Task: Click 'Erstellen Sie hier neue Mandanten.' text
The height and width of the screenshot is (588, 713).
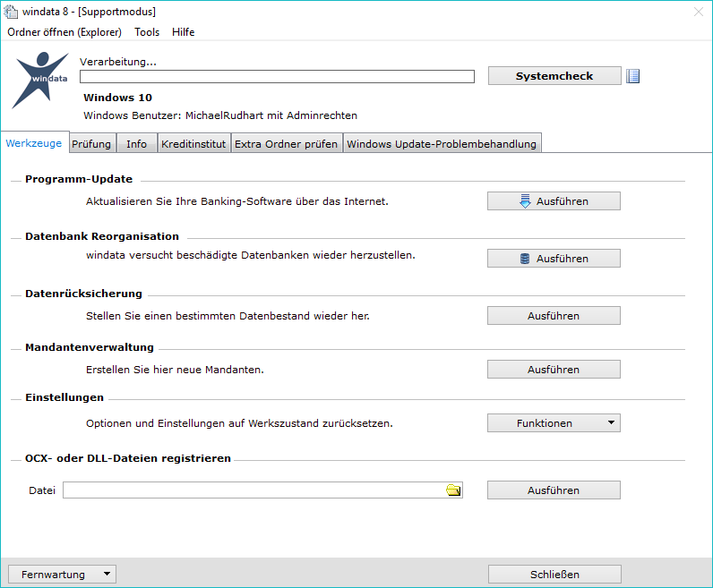Action: point(175,370)
